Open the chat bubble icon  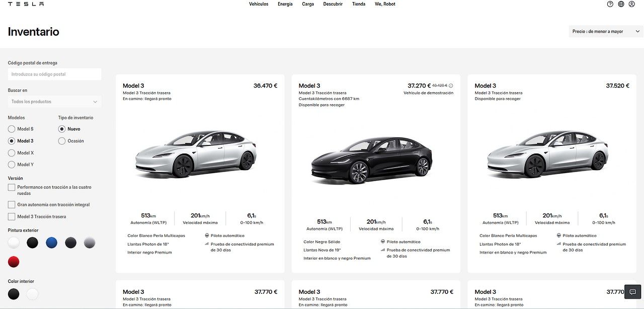(x=633, y=292)
